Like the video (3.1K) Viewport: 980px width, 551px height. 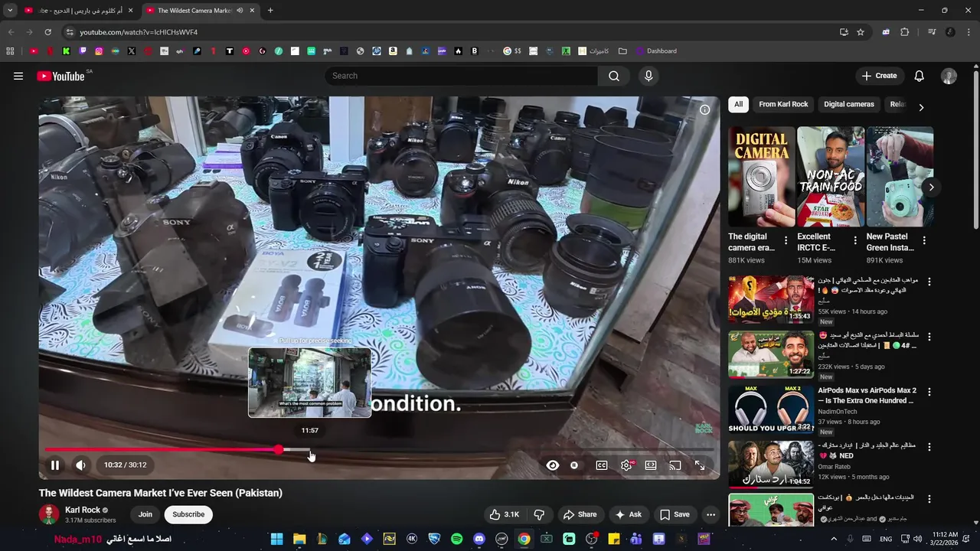pyautogui.click(x=505, y=514)
